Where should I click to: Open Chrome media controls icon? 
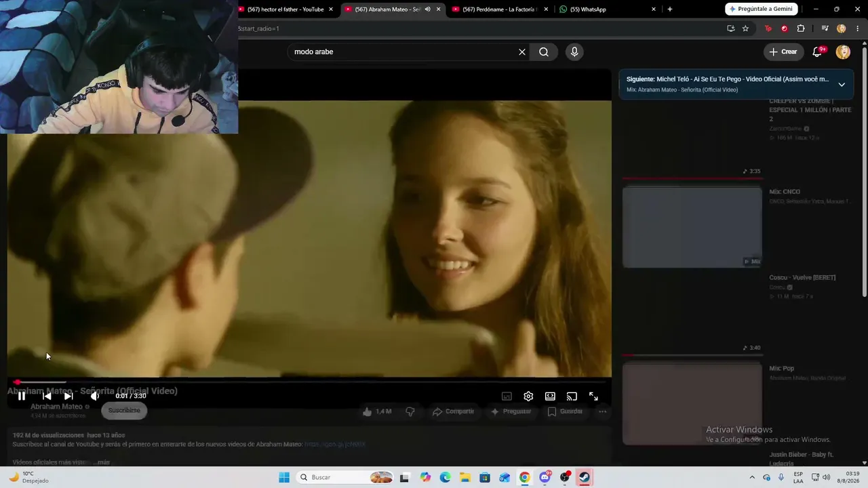pyautogui.click(x=825, y=28)
